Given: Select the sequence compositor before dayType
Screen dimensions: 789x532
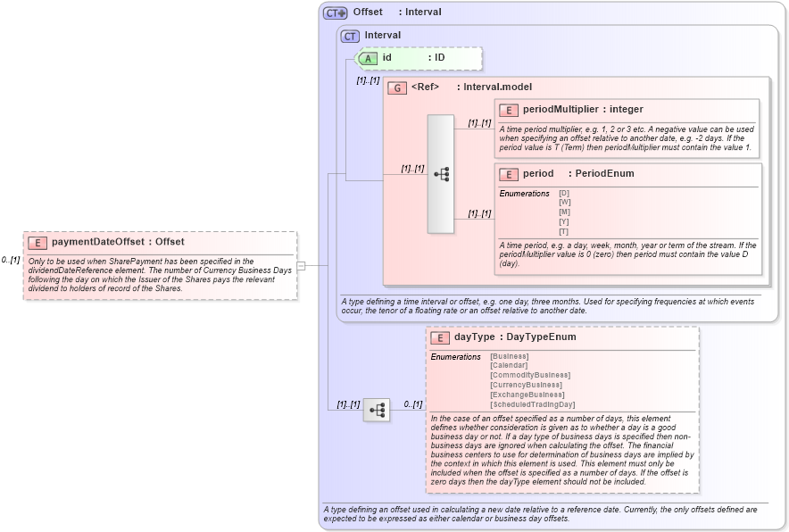Looking at the screenshot, I should [377, 410].
